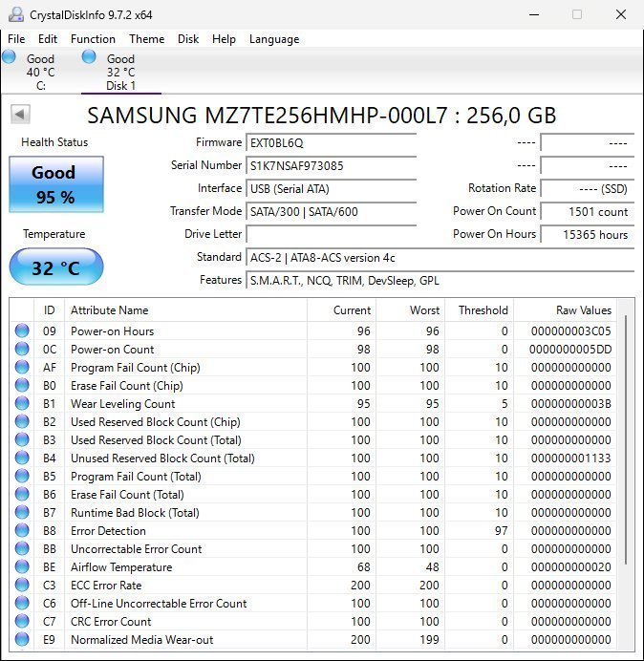
Task: Click the Raw Values column header
Action: tap(565, 310)
